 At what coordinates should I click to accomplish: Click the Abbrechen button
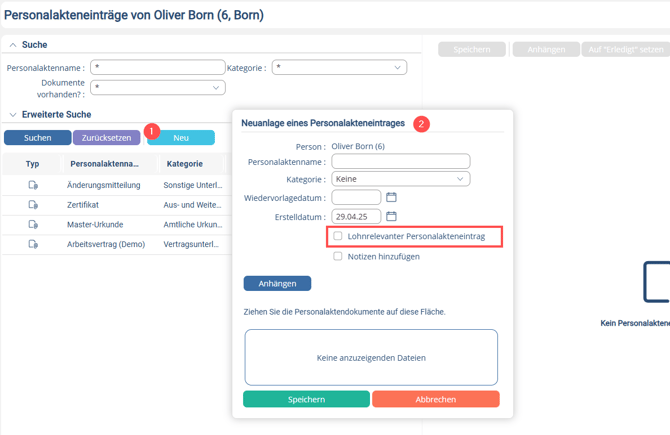436,399
